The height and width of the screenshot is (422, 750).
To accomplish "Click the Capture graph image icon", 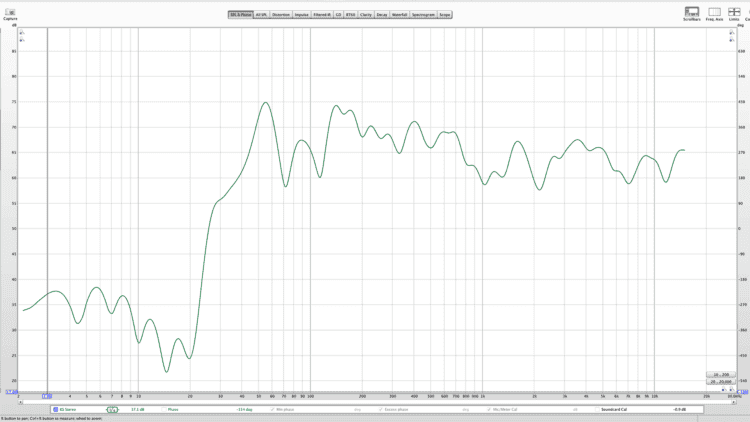I will 10,12.
